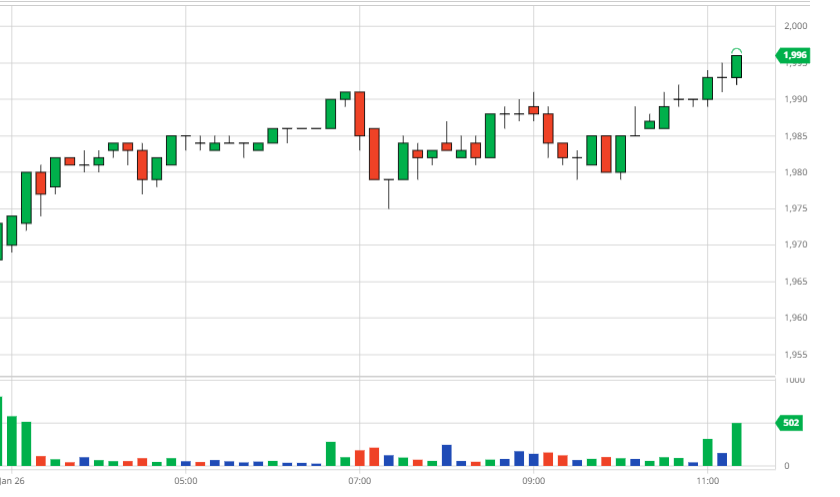Click the 11:00 time axis label
This screenshot has width=840, height=497.
click(708, 481)
